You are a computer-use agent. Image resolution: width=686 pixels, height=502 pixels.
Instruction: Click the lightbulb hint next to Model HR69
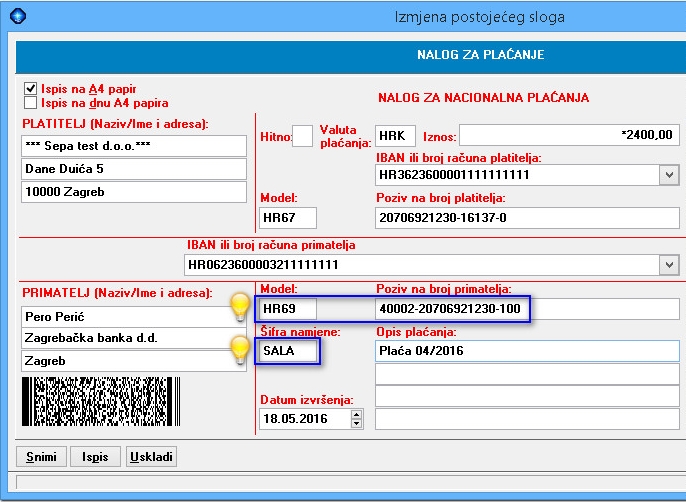(x=240, y=307)
